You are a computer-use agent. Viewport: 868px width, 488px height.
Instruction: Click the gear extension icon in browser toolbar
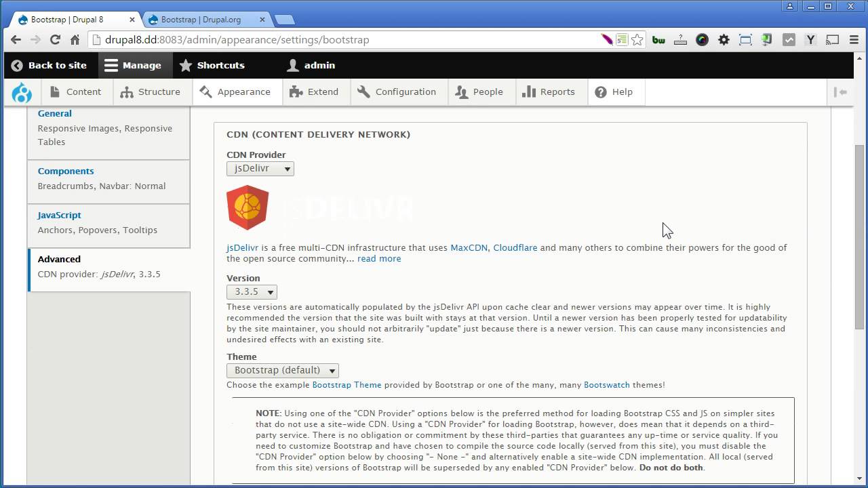[724, 40]
